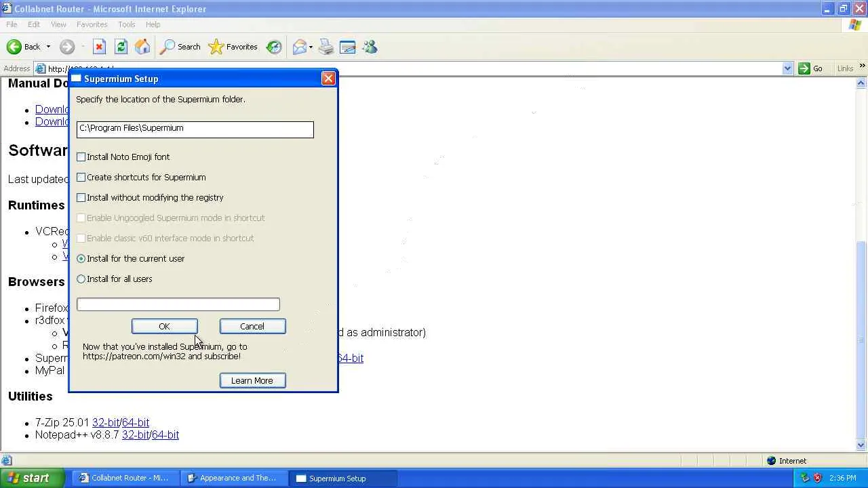Open 7-Zip 25.01 32-bit download link
This screenshot has height=488, width=868.
pyautogui.click(x=106, y=422)
